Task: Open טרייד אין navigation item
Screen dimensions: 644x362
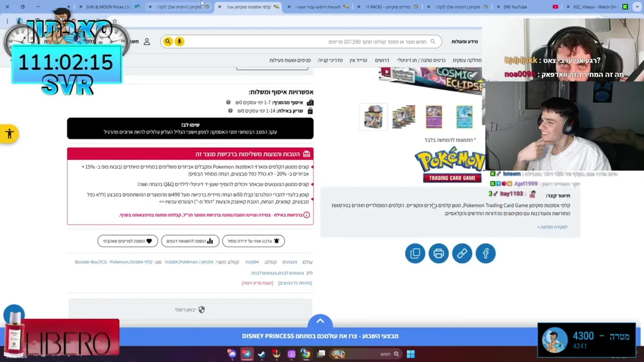Action: (358, 60)
